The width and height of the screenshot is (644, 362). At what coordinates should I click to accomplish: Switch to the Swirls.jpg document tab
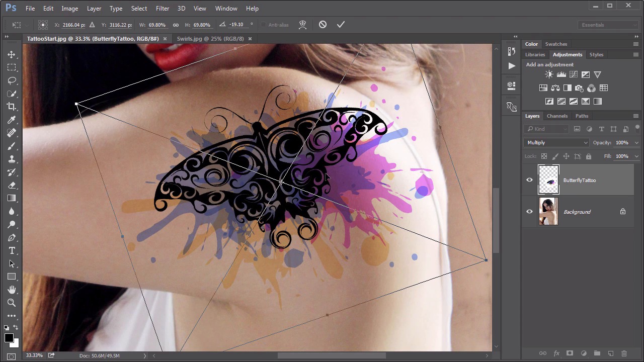[210, 39]
